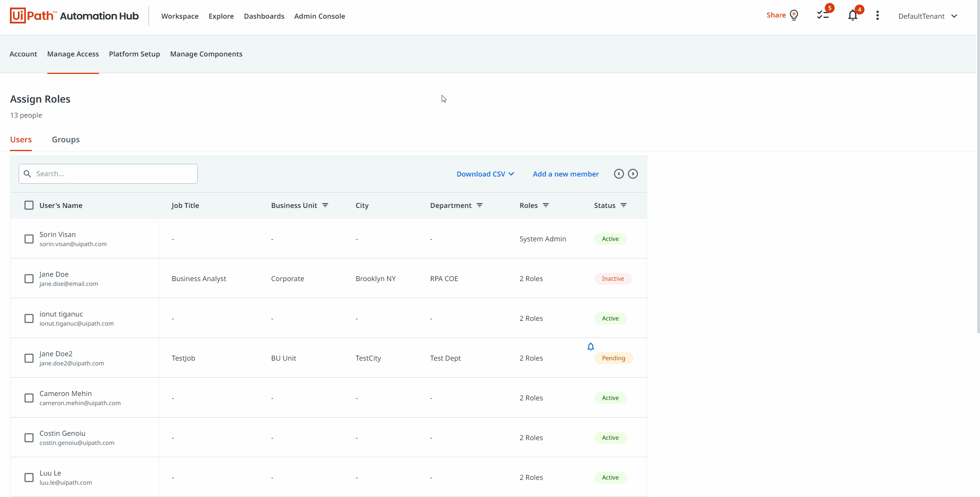
Task: Click the Share lightbulb icon
Action: pyautogui.click(x=794, y=15)
